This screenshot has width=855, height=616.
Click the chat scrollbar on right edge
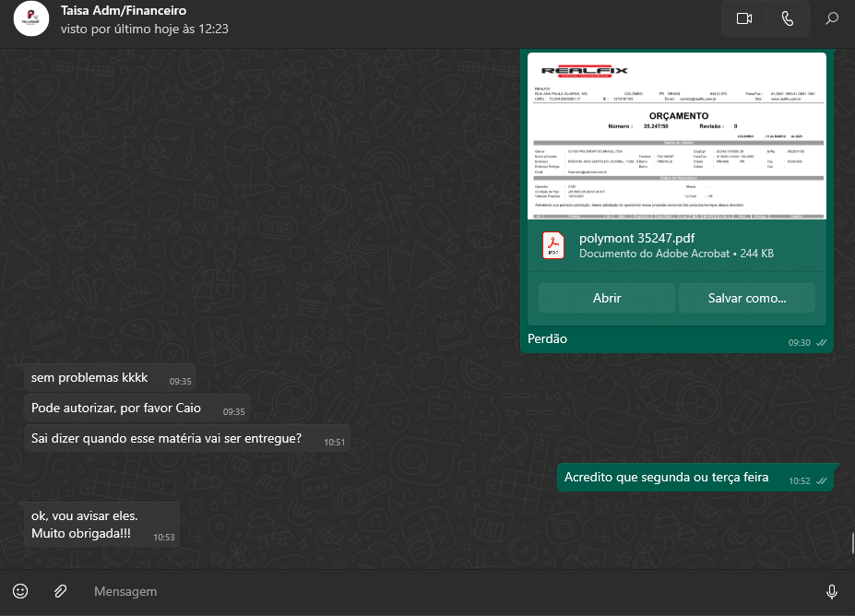pyautogui.click(x=851, y=540)
